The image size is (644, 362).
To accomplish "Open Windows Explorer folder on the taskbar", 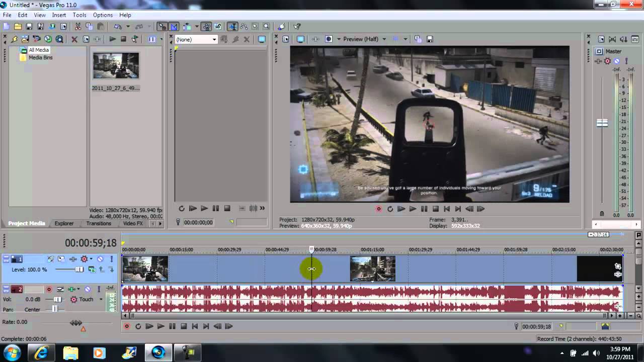I will click(x=70, y=352).
